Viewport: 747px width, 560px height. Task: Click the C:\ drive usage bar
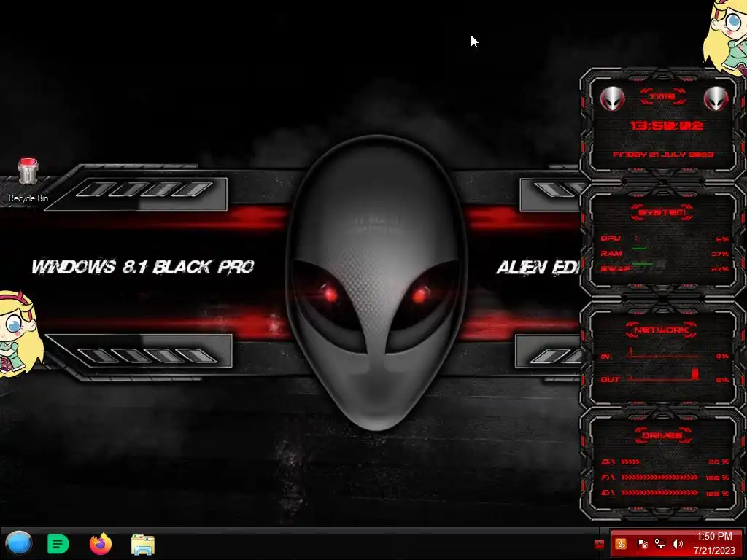[630, 462]
